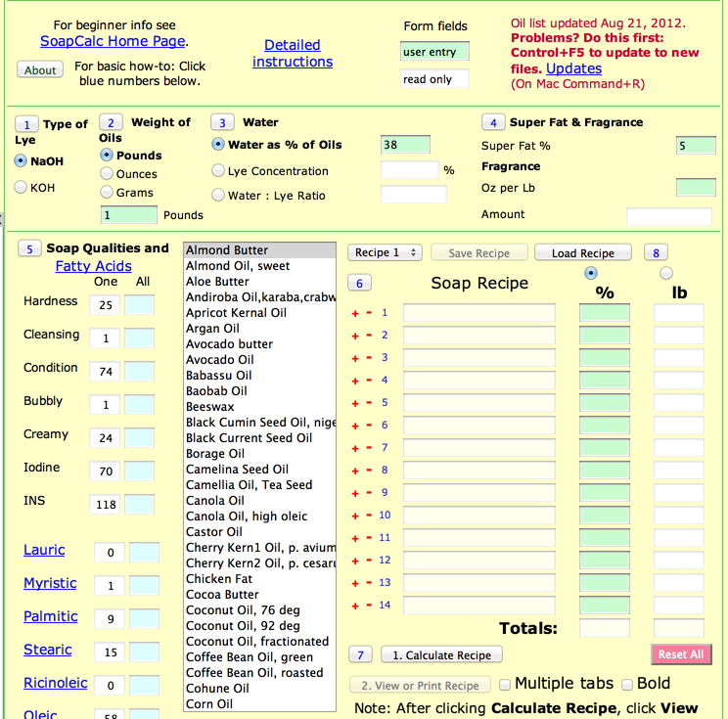Select NaOH lye type
The width and height of the screenshot is (728, 719).
tap(21, 161)
